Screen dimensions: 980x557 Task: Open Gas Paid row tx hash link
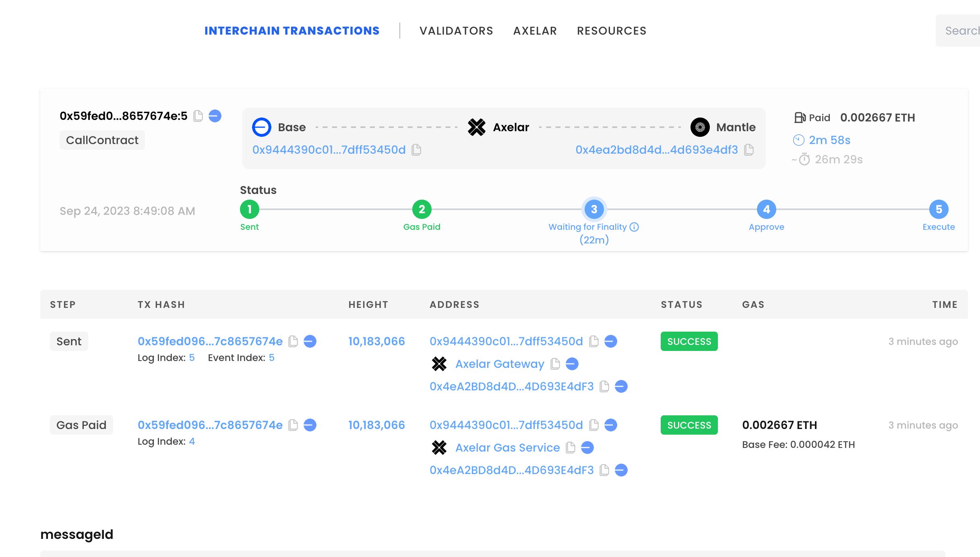(x=210, y=425)
